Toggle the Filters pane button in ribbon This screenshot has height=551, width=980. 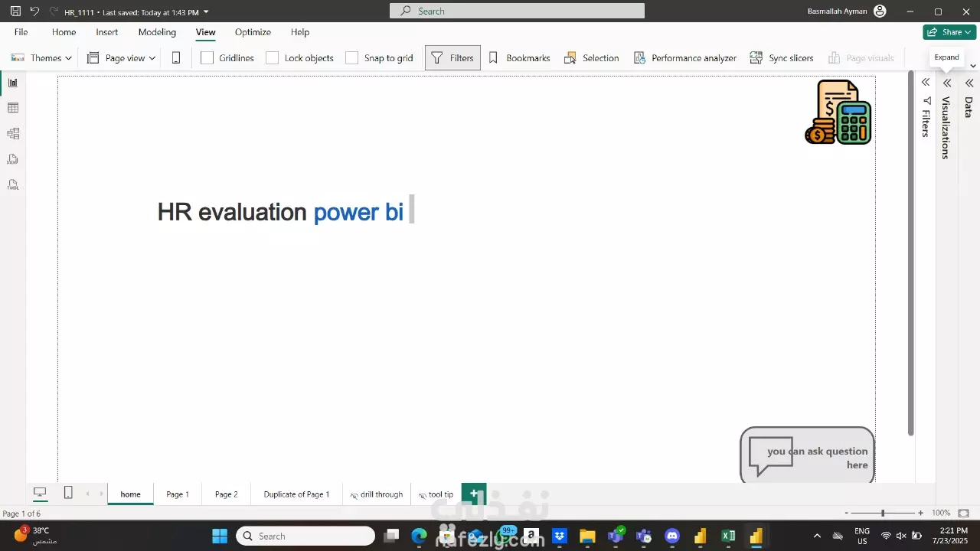452,58
